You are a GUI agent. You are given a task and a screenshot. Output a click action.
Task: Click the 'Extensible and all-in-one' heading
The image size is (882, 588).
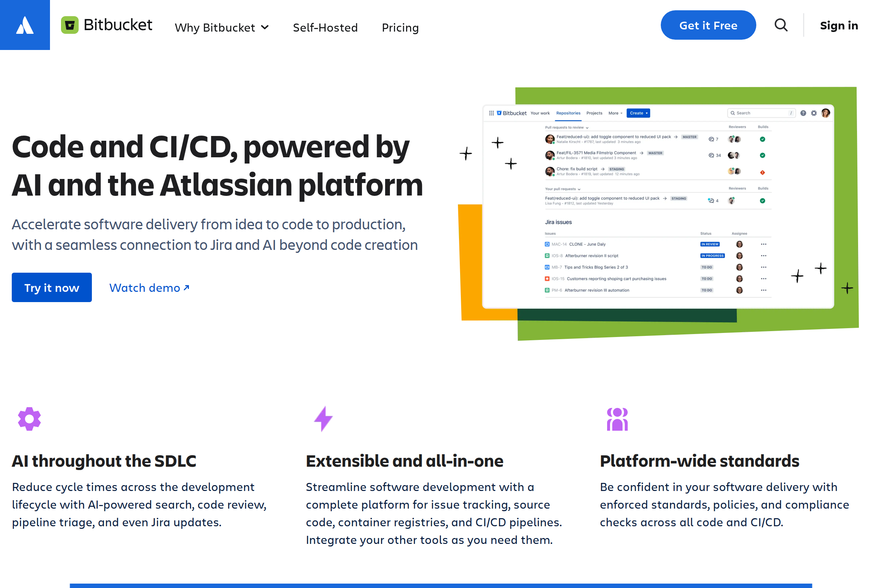point(405,461)
